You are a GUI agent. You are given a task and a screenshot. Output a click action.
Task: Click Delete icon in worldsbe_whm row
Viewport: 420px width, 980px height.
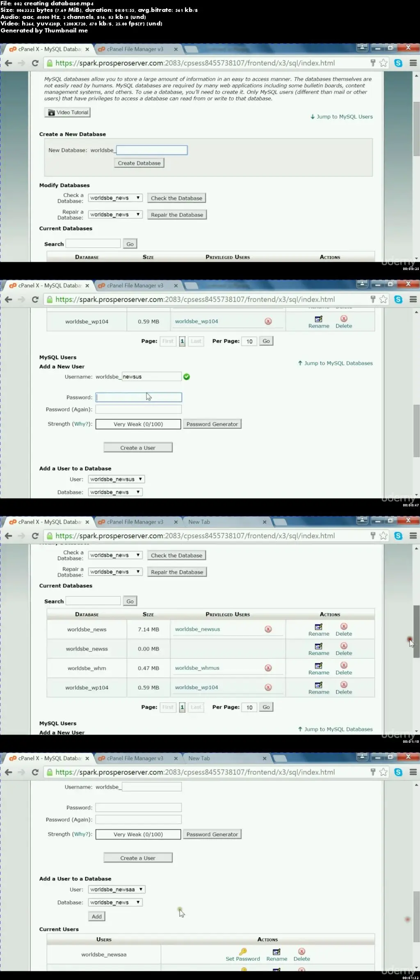(344, 665)
